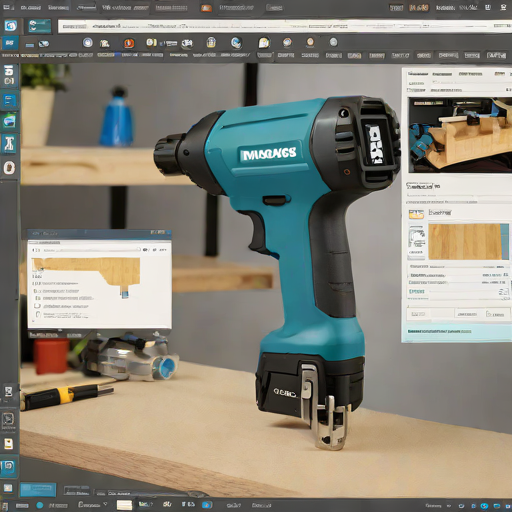Click the white tower-shaped icon in left sidebar
The width and height of the screenshot is (512, 512).
click(9, 144)
